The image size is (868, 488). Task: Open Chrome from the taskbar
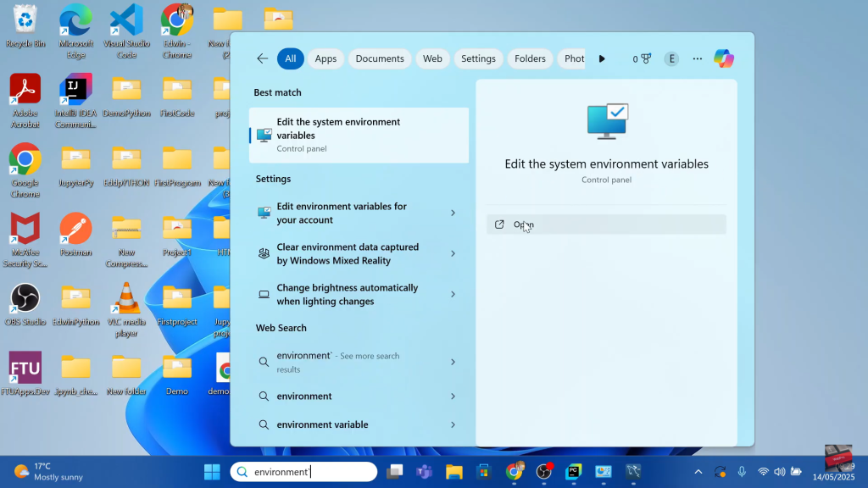[515, 472]
